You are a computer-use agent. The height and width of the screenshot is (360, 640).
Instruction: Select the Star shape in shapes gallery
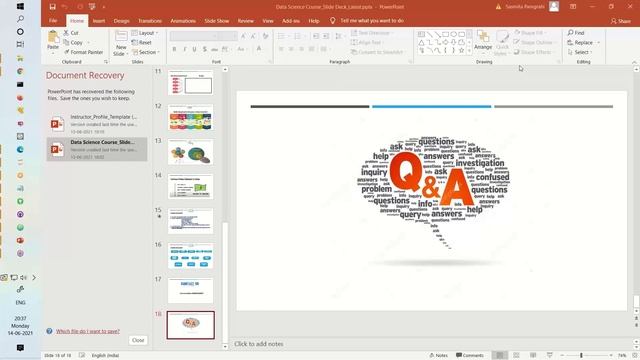[461, 51]
